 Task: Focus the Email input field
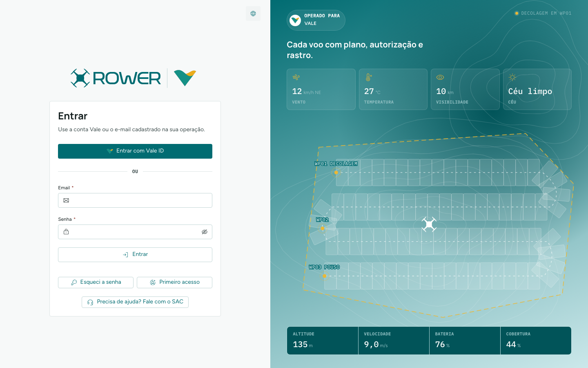tap(135, 200)
